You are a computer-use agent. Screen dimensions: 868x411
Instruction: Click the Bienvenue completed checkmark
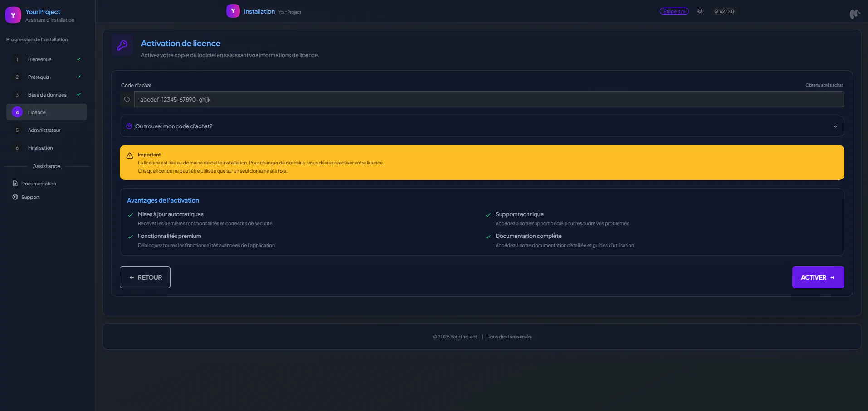click(x=79, y=59)
